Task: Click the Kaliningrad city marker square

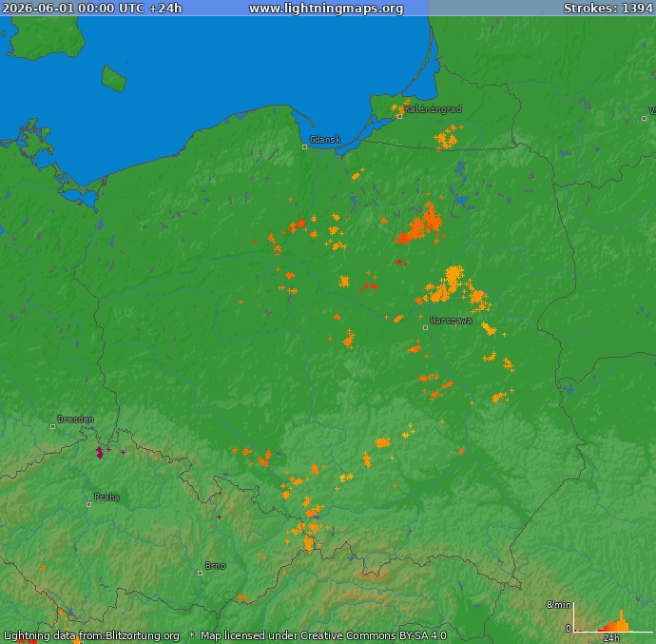Action: pos(399,116)
